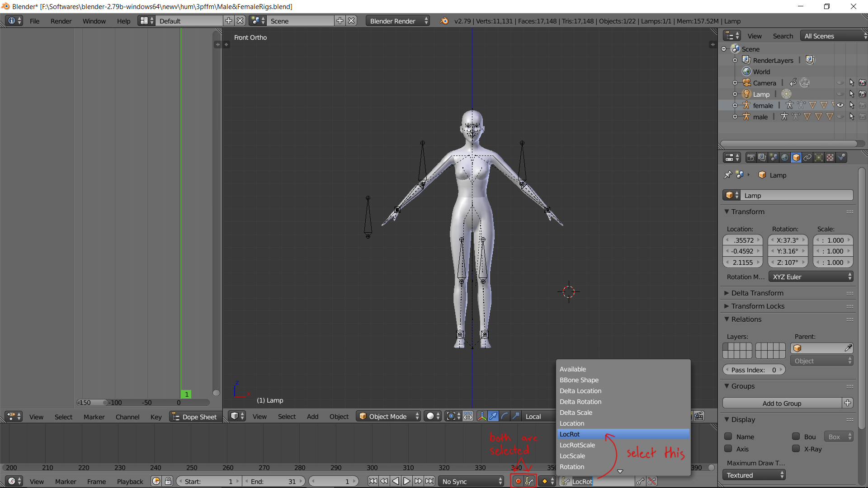The image size is (868, 488).
Task: Enable the Axis display checkbox
Action: 728,449
